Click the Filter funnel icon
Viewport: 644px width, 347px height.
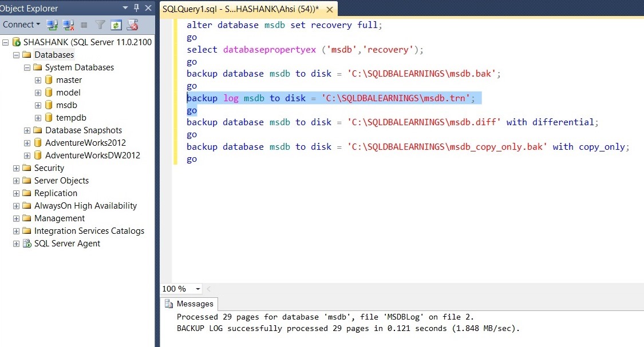100,25
